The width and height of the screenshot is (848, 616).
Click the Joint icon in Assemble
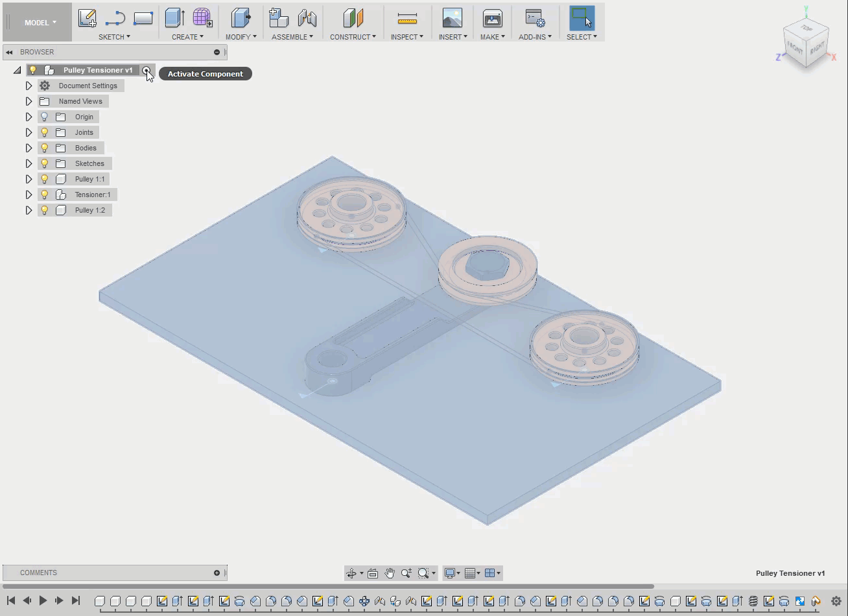(307, 18)
